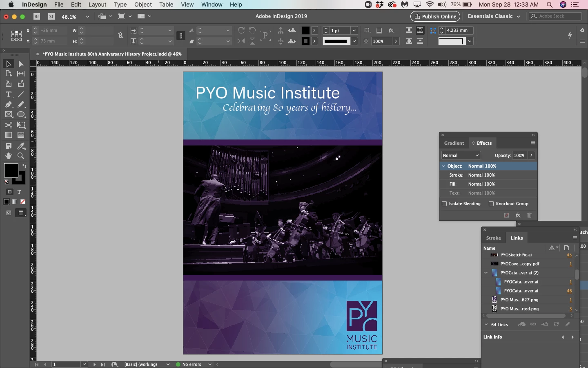Select the Gradient Swatch tool

[x=8, y=135]
